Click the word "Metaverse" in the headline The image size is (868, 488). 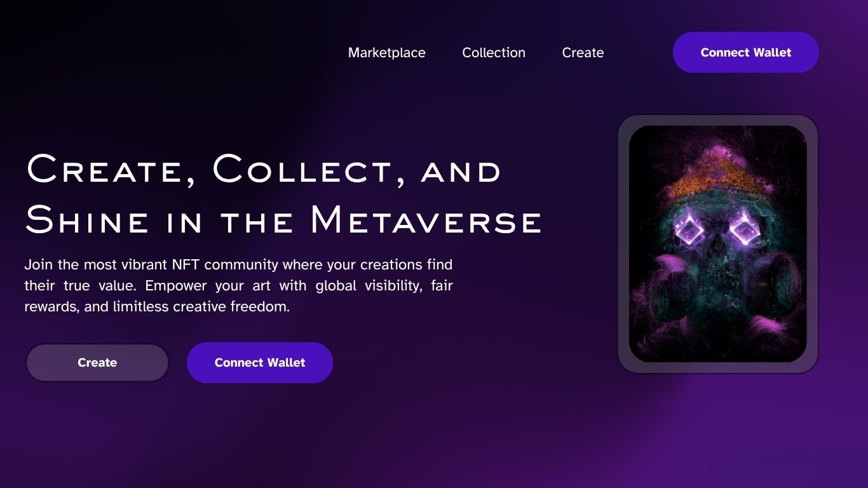(x=426, y=220)
